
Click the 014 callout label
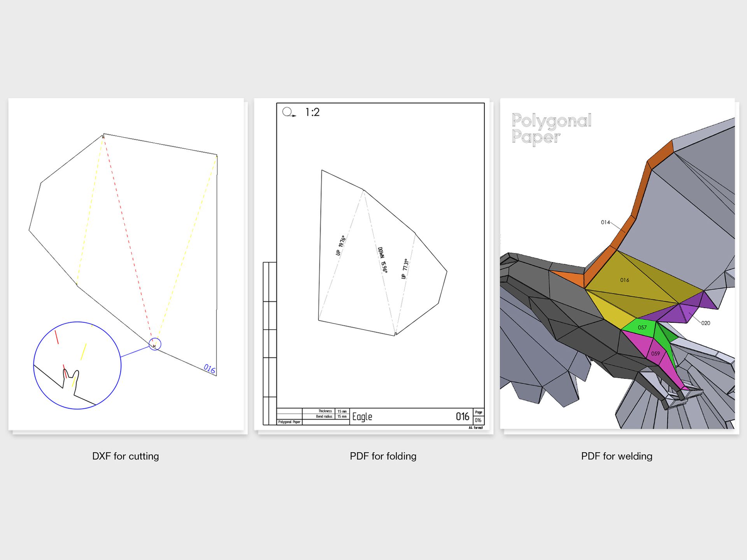pos(605,222)
